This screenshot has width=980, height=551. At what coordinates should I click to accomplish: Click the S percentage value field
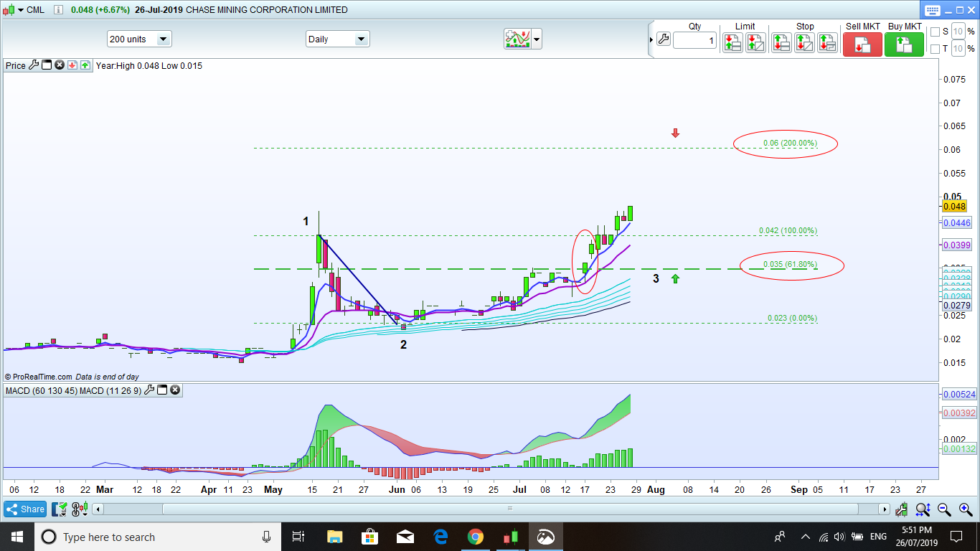958,32
